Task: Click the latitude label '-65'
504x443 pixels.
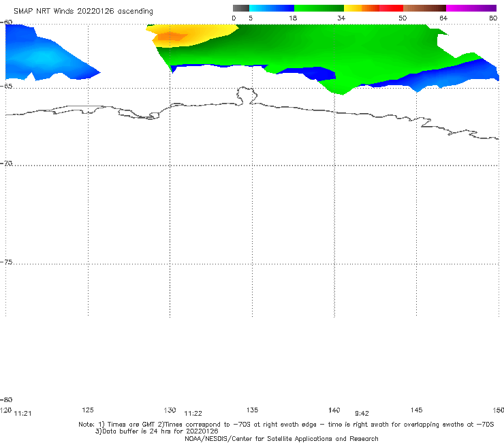Action: (x=6, y=86)
